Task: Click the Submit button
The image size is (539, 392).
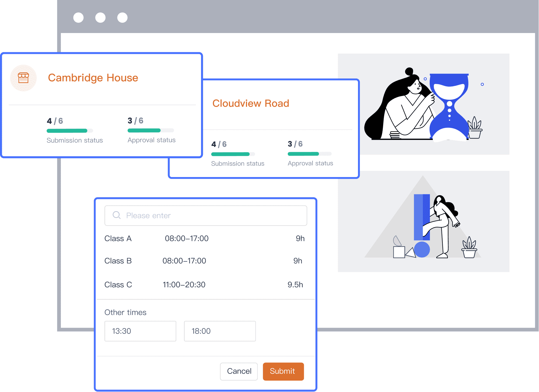Action: pos(283,371)
